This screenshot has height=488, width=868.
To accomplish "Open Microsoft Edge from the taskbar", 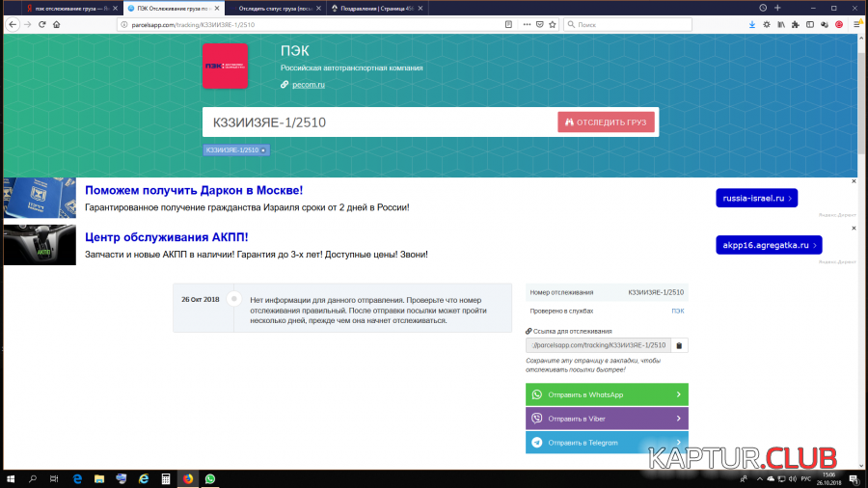I will (x=77, y=479).
